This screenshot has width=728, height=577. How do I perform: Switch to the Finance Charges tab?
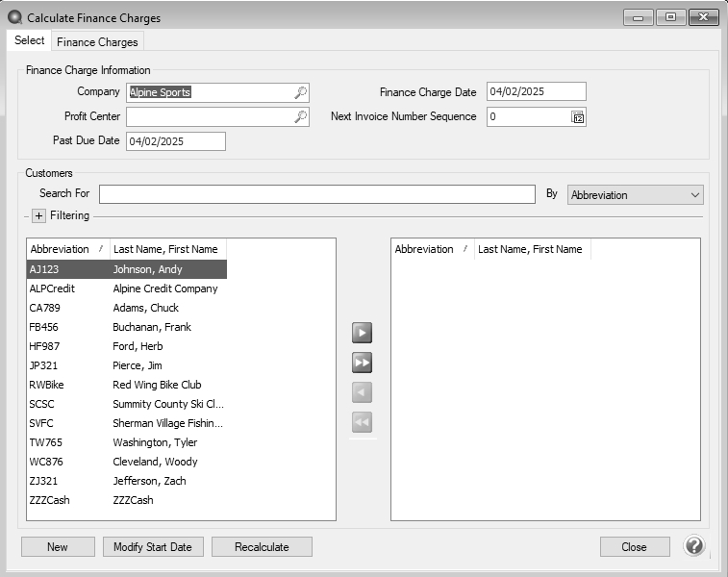[97, 41]
